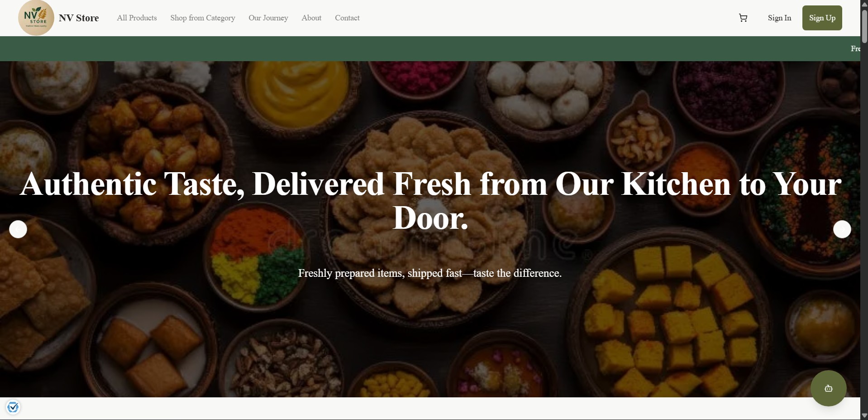Click the page scrollbar thumb
This screenshot has height=420, width=868.
point(864,26)
